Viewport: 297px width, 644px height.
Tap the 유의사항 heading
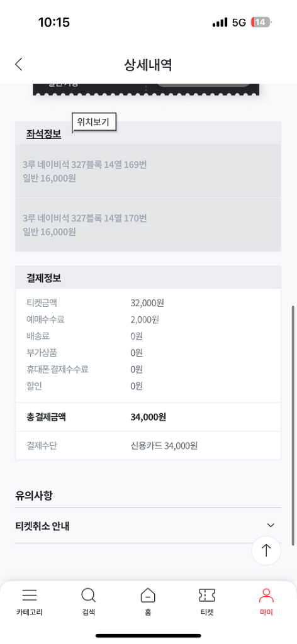[x=34, y=496]
